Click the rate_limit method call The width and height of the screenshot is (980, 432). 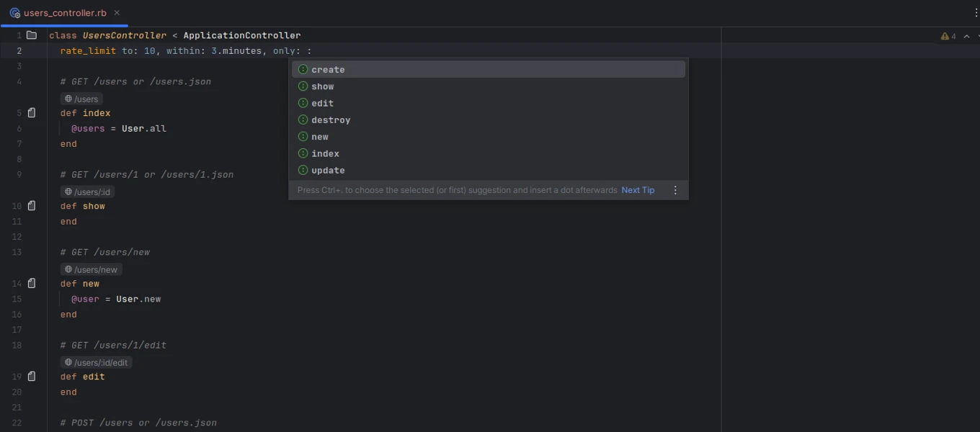click(x=88, y=51)
